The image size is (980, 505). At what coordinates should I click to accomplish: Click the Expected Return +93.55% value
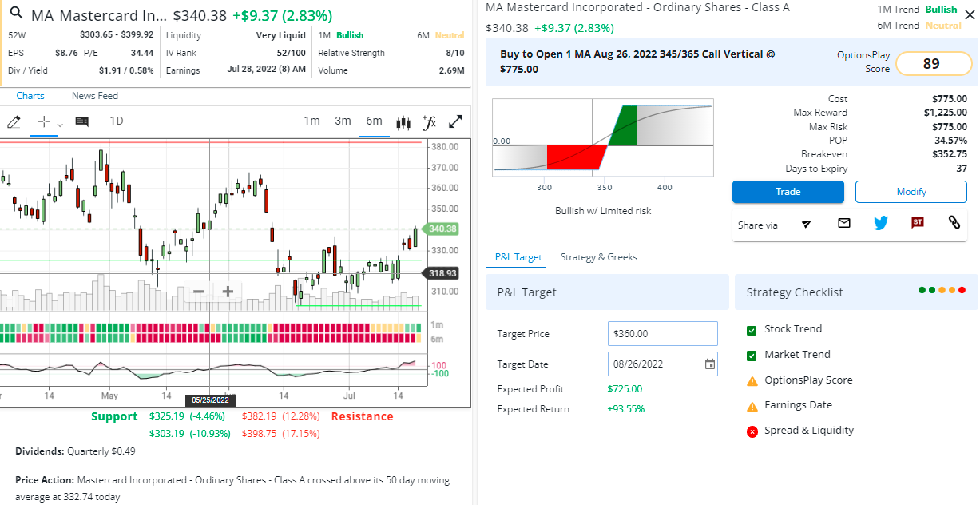[626, 410]
